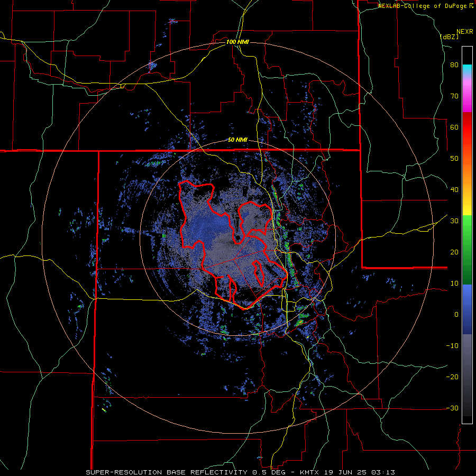Click the NEXR label above the color scale
Viewport: 476px width, 476px height.
click(464, 32)
